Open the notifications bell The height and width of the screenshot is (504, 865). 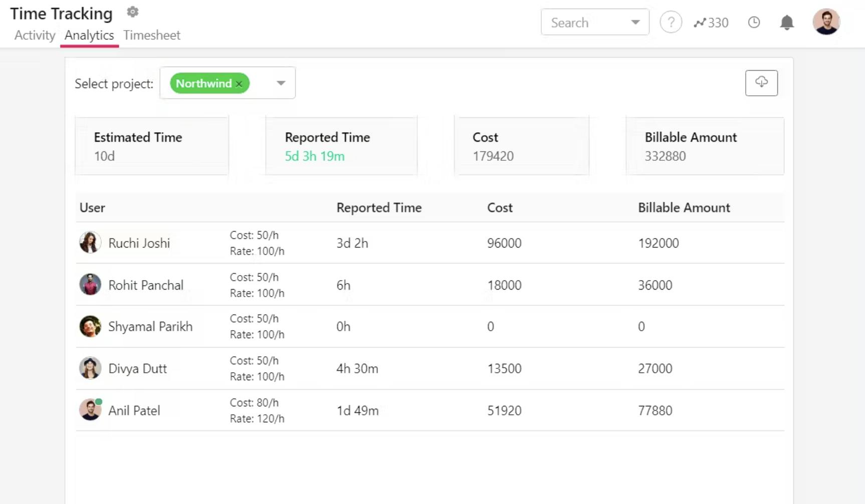tap(786, 23)
